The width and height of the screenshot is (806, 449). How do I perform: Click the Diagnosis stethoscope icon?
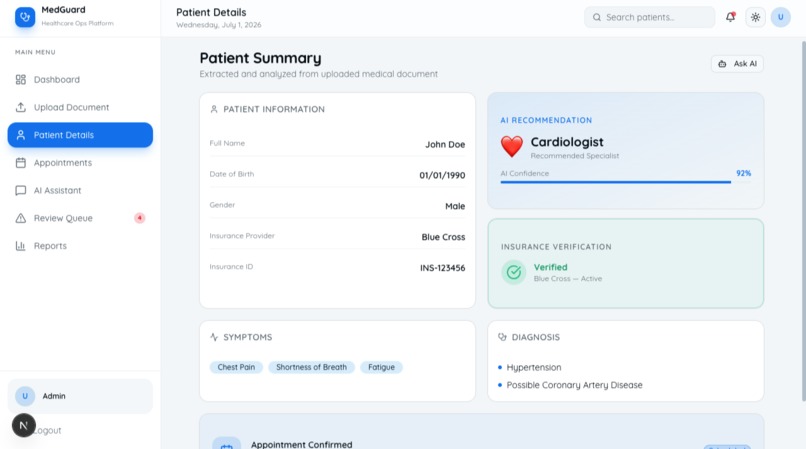(x=502, y=337)
